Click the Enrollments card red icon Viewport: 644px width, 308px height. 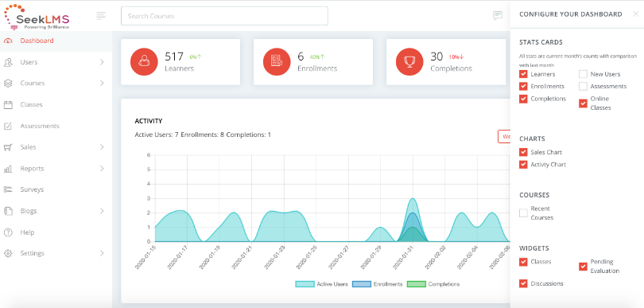pos(277,62)
